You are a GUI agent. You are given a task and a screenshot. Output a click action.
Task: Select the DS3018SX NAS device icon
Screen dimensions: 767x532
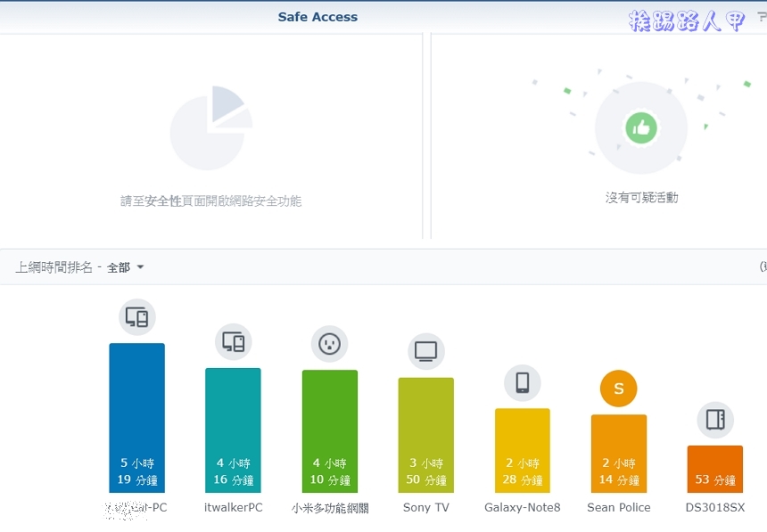(x=715, y=420)
